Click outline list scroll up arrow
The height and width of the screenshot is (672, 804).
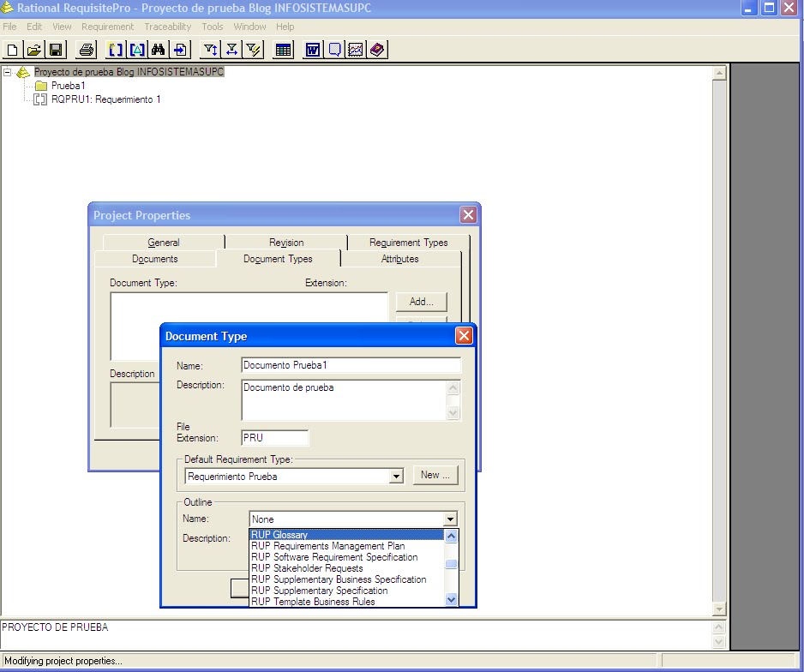point(451,537)
